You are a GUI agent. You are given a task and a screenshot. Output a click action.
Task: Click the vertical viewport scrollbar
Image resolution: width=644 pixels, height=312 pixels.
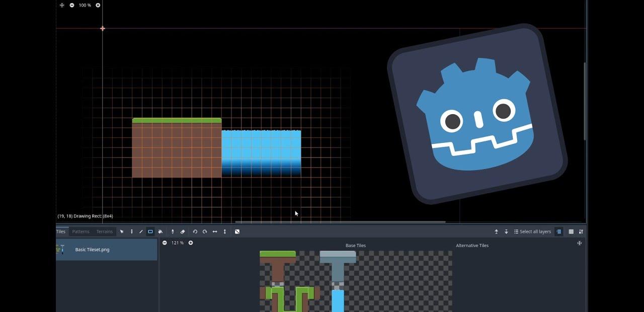585,101
